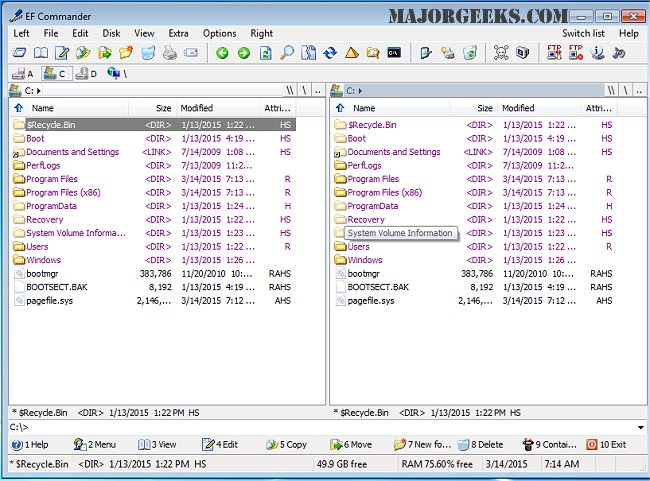Select the active drive C button
This screenshot has width=650, height=481.
click(x=55, y=73)
